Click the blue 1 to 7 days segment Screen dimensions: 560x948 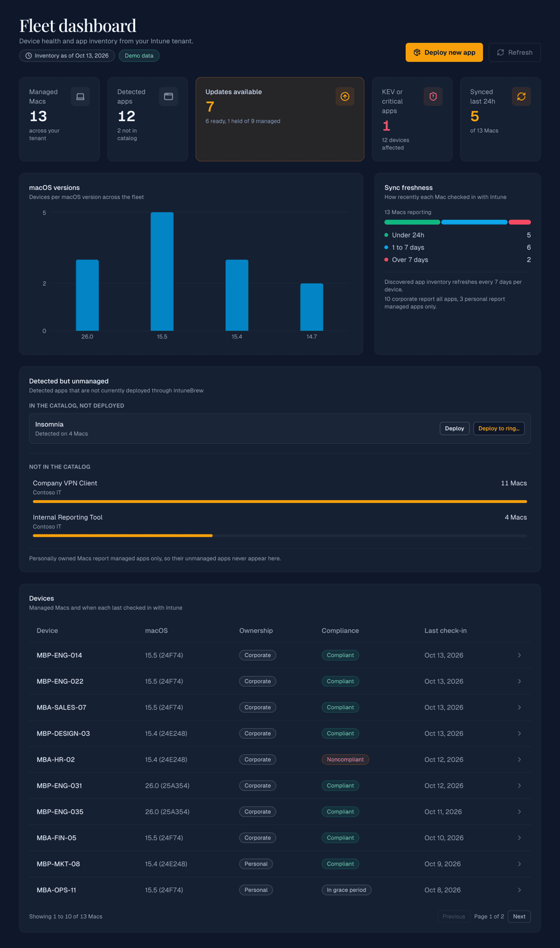pyautogui.click(x=474, y=222)
